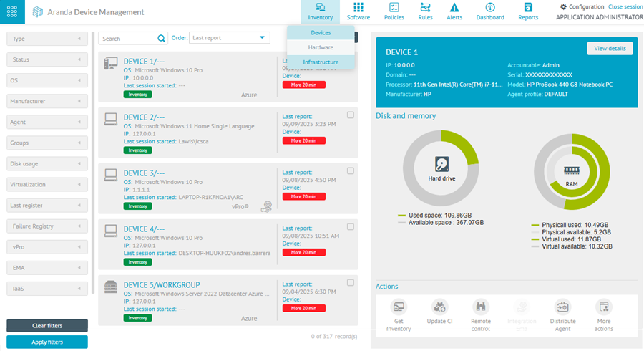This screenshot has height=351, width=644.
Task: Expand the Last register filter
Action: pos(47,206)
